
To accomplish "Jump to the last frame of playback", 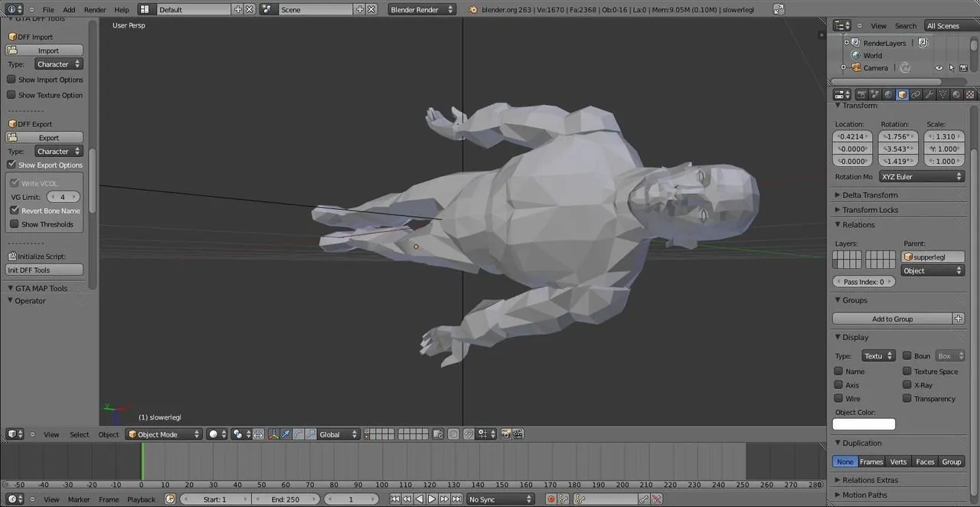I will coord(456,499).
